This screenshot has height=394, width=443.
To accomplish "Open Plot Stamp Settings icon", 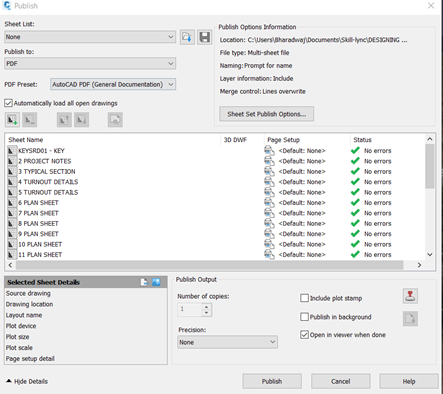I will pos(410,296).
